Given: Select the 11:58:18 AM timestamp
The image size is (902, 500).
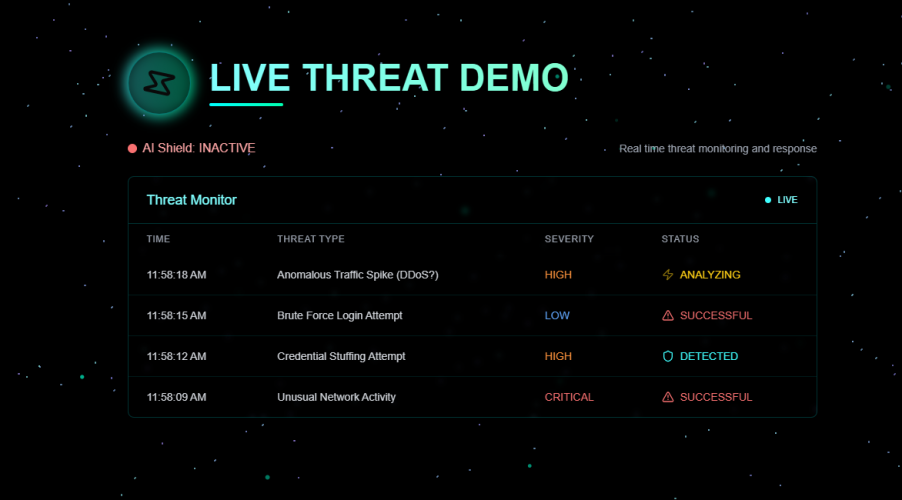Looking at the screenshot, I should (x=176, y=275).
